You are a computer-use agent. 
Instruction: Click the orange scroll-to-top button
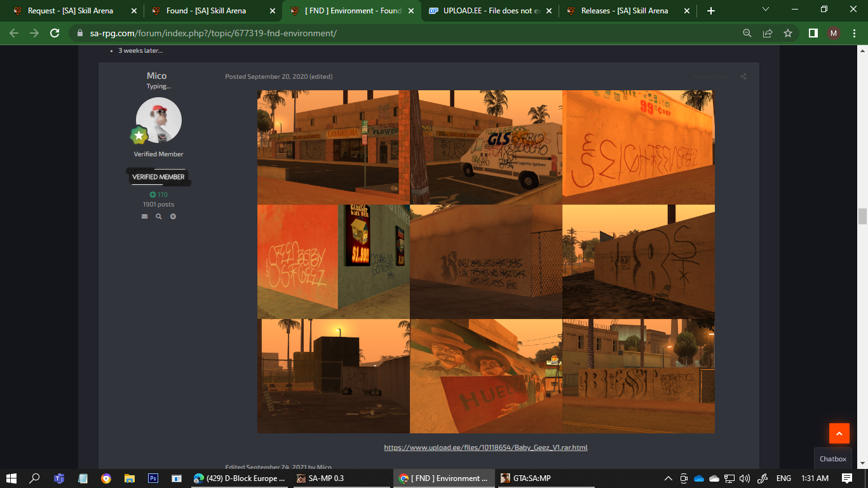(x=839, y=433)
